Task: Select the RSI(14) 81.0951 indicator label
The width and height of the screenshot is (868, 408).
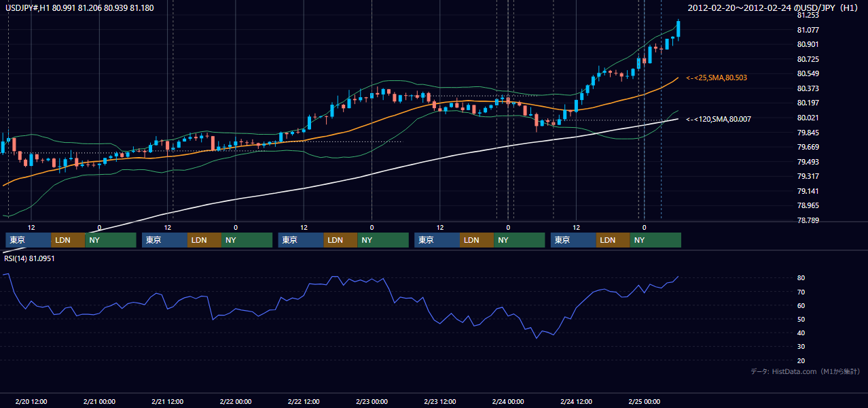Action: click(29, 258)
